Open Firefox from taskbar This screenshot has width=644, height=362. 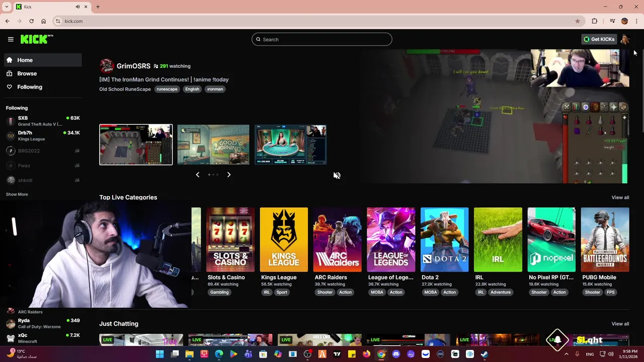coord(366,354)
